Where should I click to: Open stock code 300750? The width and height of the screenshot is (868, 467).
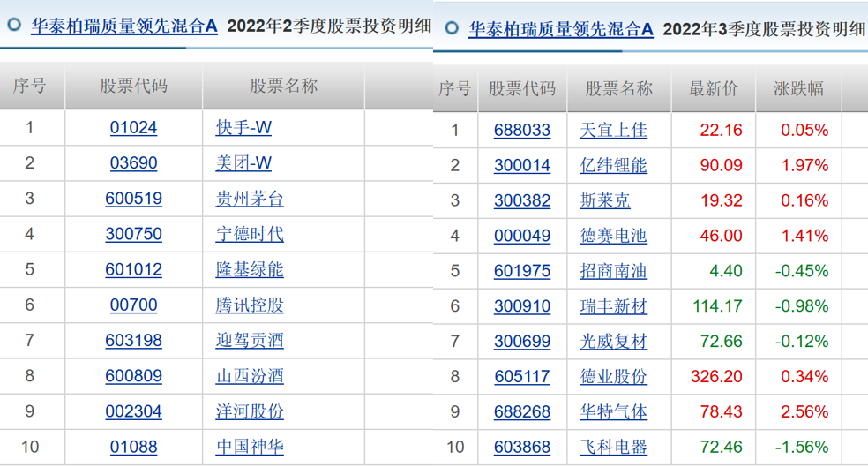click(133, 234)
